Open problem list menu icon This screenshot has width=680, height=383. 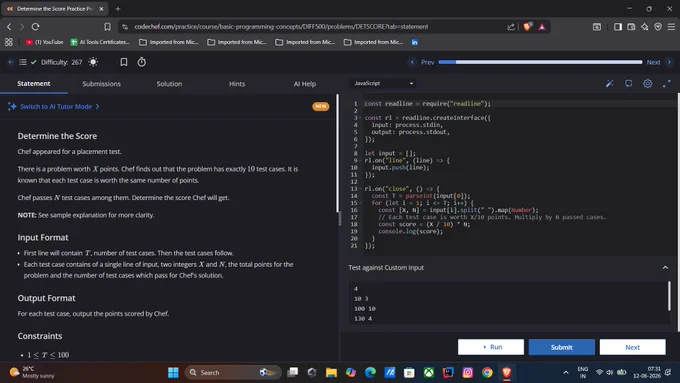pyautogui.click(x=23, y=62)
